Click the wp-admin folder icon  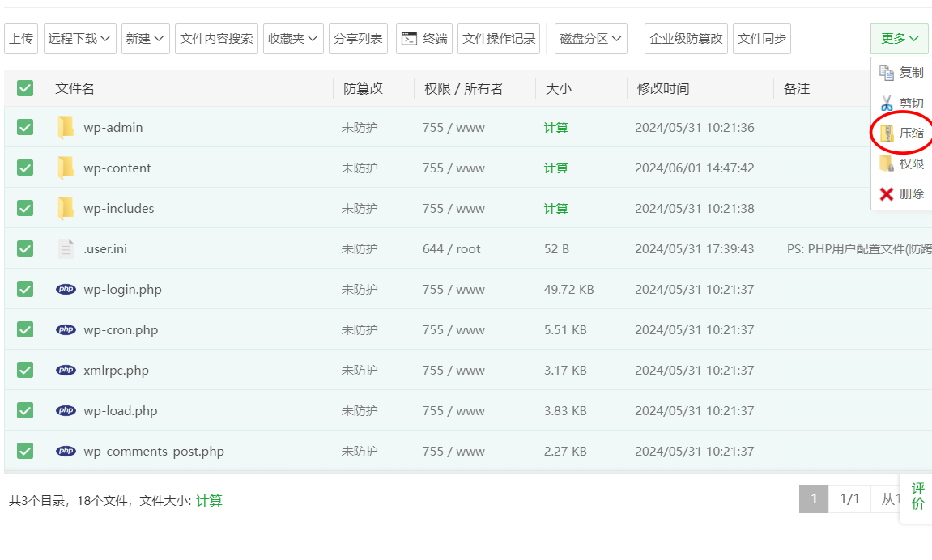66,128
